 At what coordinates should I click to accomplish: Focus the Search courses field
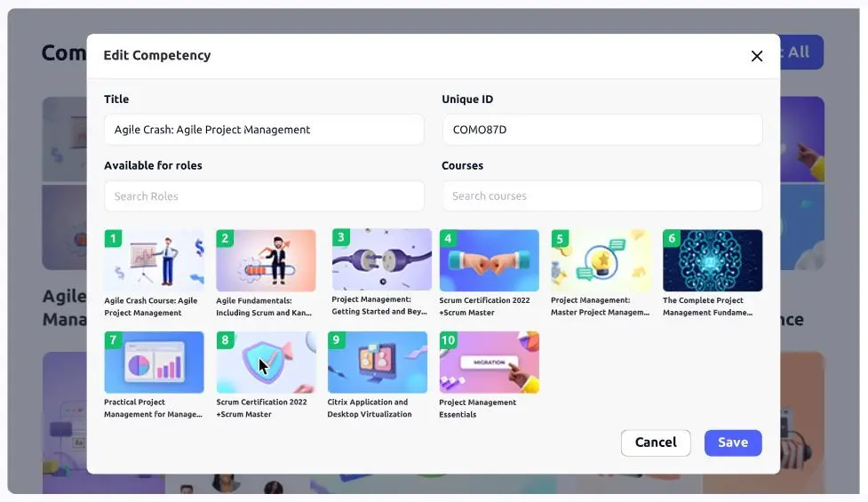tap(601, 196)
